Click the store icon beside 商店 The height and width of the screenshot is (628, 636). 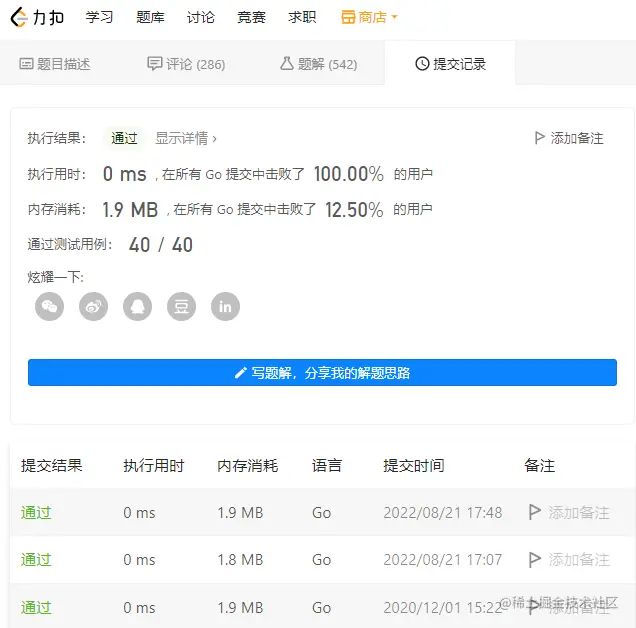pos(348,17)
